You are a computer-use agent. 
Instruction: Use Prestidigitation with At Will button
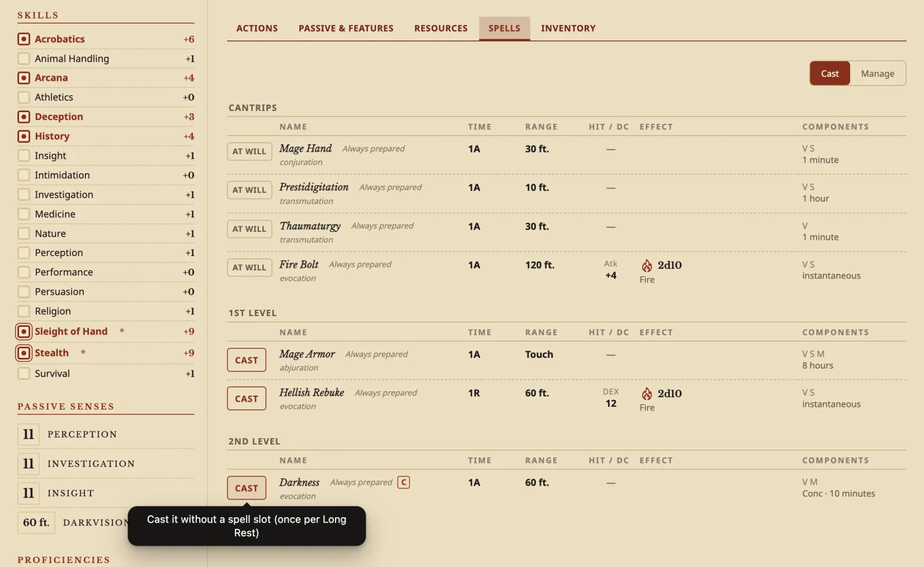(249, 190)
